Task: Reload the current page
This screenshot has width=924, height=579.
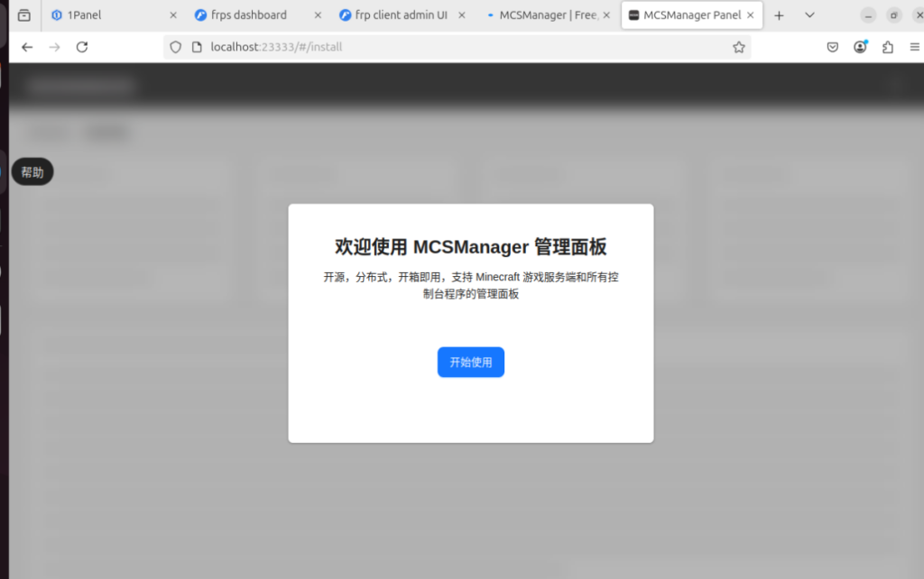Action: click(82, 47)
